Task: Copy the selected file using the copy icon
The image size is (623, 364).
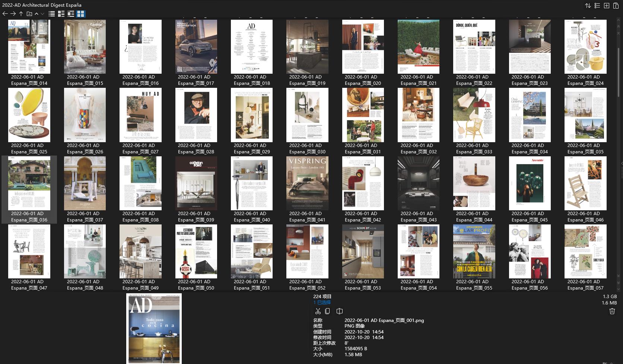Action: click(327, 311)
